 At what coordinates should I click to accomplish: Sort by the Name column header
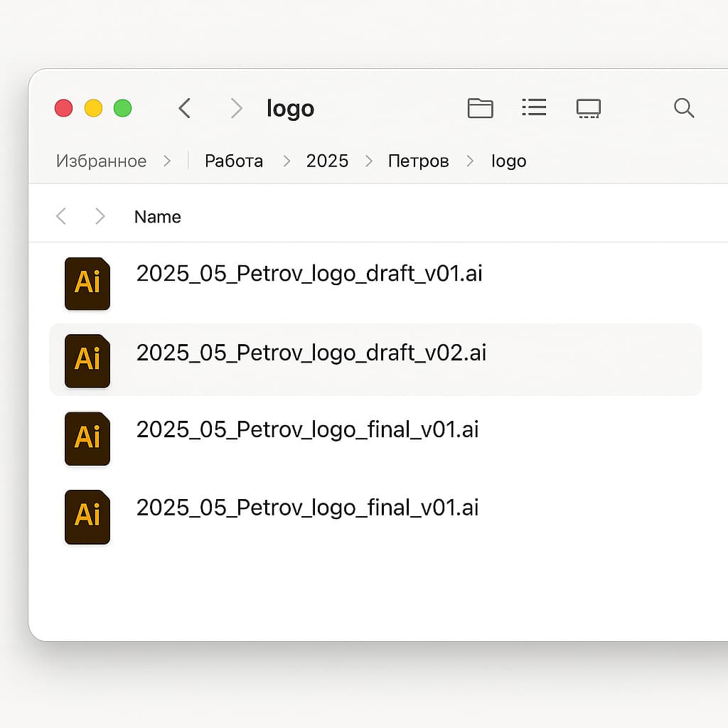pos(157,217)
